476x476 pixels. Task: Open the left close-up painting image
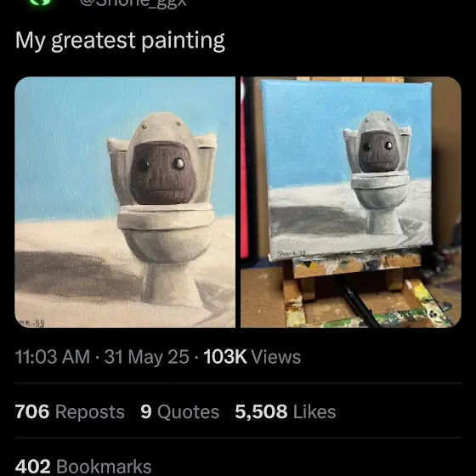pyautogui.click(x=125, y=202)
